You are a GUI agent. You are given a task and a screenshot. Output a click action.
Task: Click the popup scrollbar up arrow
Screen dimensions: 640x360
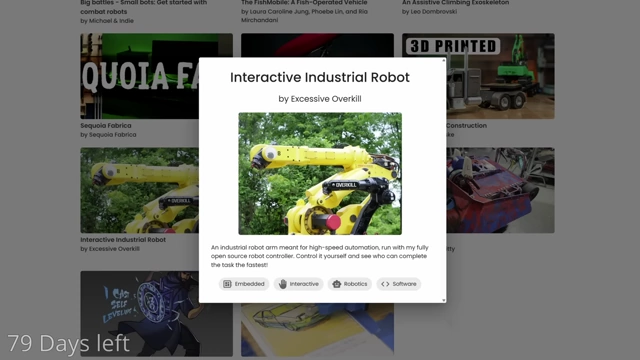(444, 60)
